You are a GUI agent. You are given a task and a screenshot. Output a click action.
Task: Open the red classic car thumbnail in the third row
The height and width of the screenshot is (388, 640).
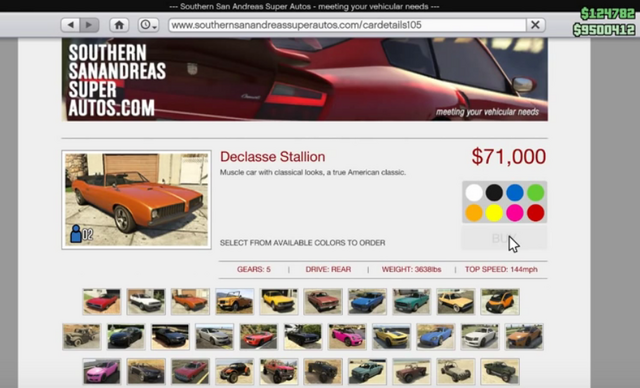(x=190, y=372)
